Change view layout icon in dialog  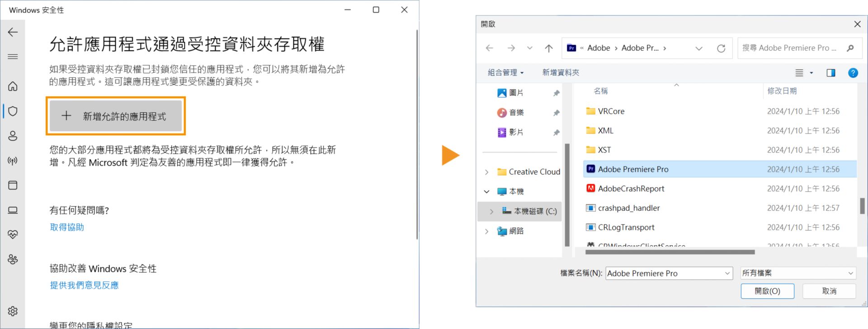(x=799, y=73)
